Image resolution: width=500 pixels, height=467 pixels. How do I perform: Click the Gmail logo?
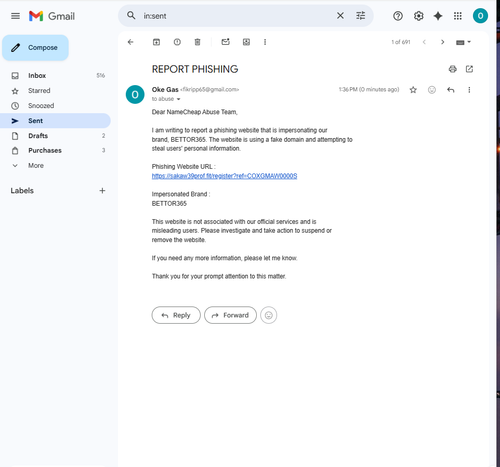coord(52,16)
